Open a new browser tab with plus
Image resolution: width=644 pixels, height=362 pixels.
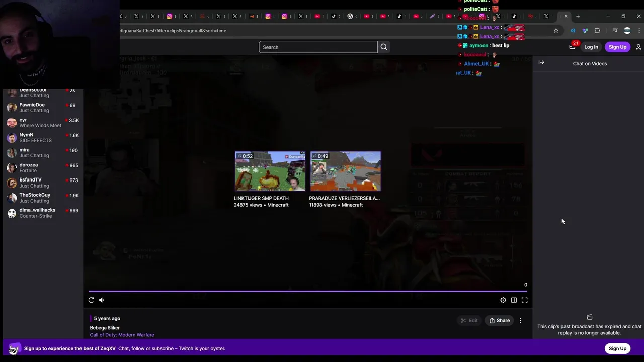(578, 16)
